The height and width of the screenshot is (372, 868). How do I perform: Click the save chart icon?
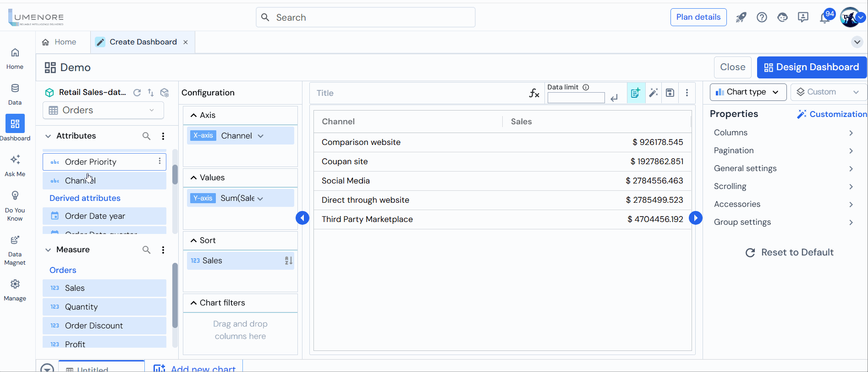coord(670,93)
